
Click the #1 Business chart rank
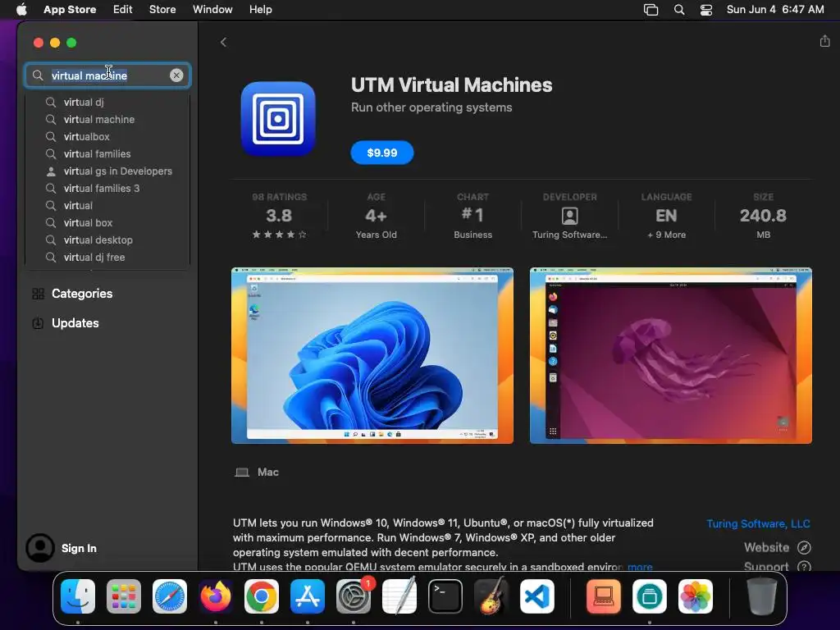click(x=472, y=216)
